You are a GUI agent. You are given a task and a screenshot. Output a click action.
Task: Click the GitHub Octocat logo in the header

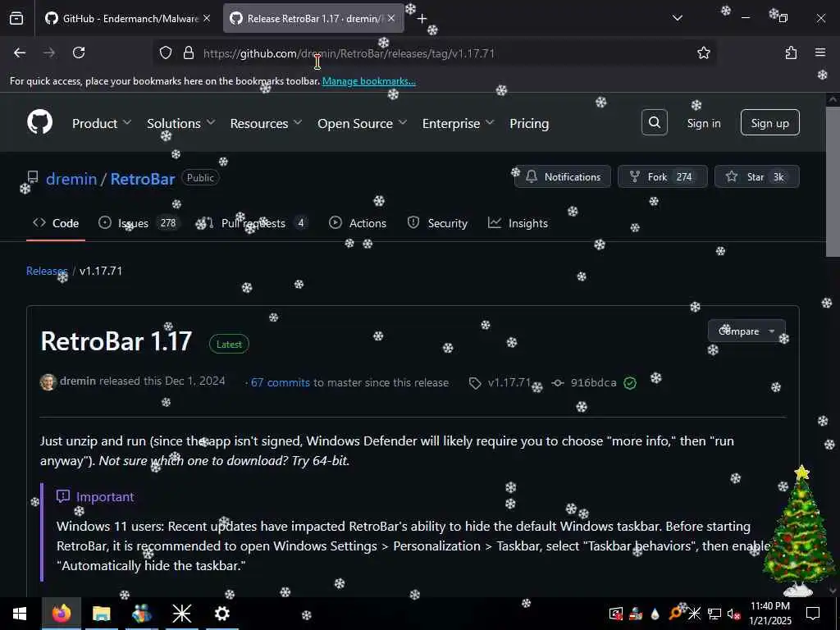tap(40, 122)
